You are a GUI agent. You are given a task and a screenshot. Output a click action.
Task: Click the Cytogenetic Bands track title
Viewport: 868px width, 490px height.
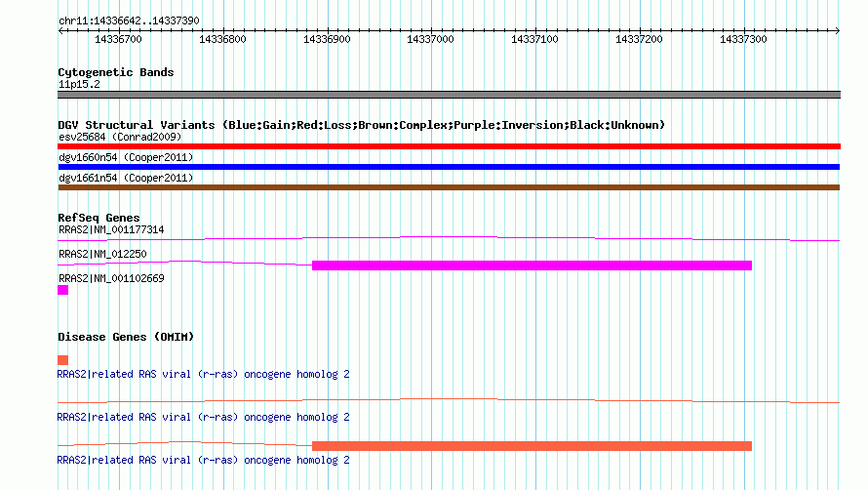[116, 72]
